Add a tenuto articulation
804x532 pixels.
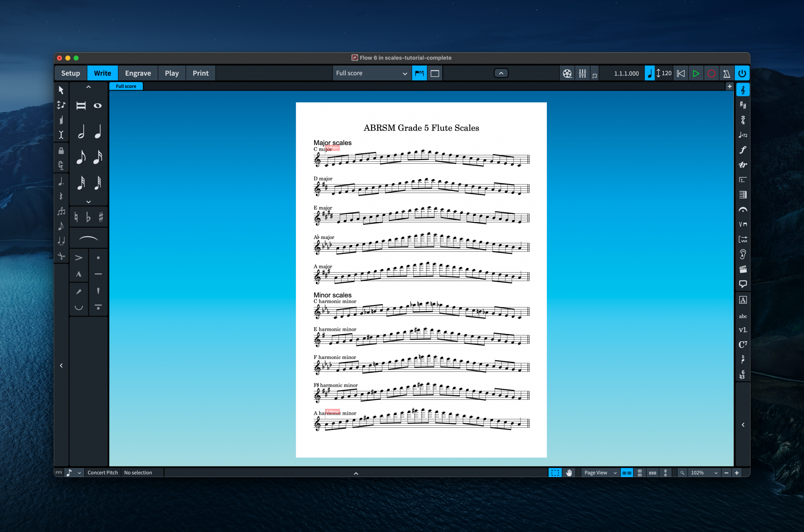point(98,274)
